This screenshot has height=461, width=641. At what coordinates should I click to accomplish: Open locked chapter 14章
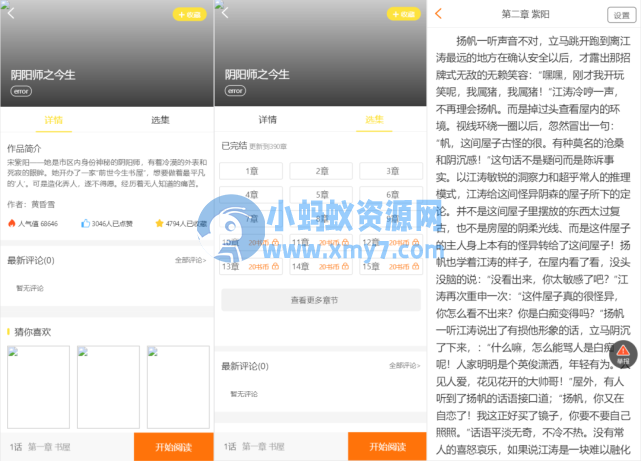click(321, 266)
